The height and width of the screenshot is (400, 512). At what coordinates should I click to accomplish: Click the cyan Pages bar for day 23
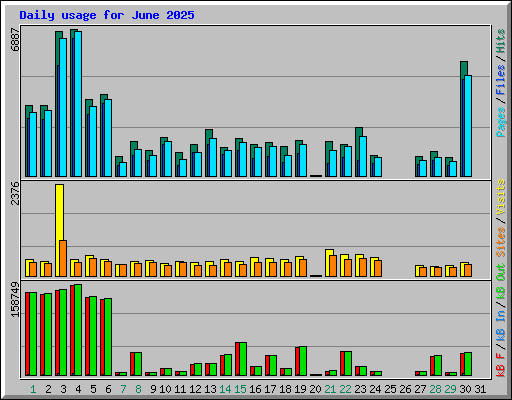[363, 156]
